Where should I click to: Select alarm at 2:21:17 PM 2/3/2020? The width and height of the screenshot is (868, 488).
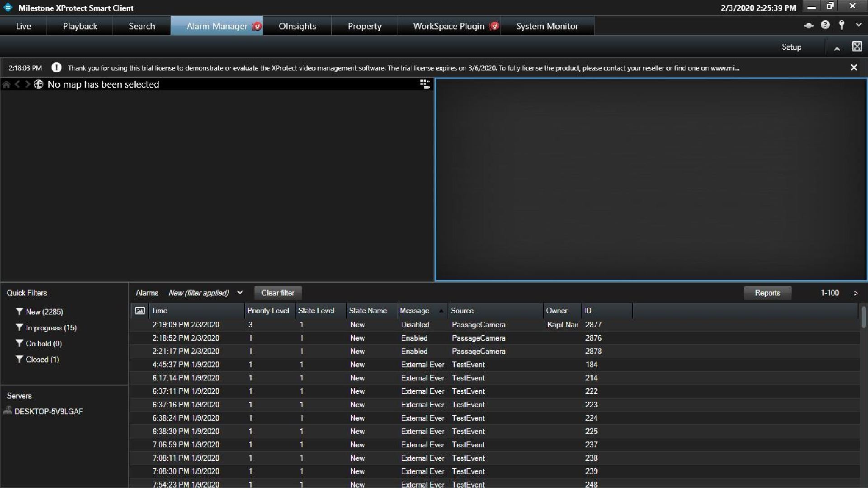495,352
